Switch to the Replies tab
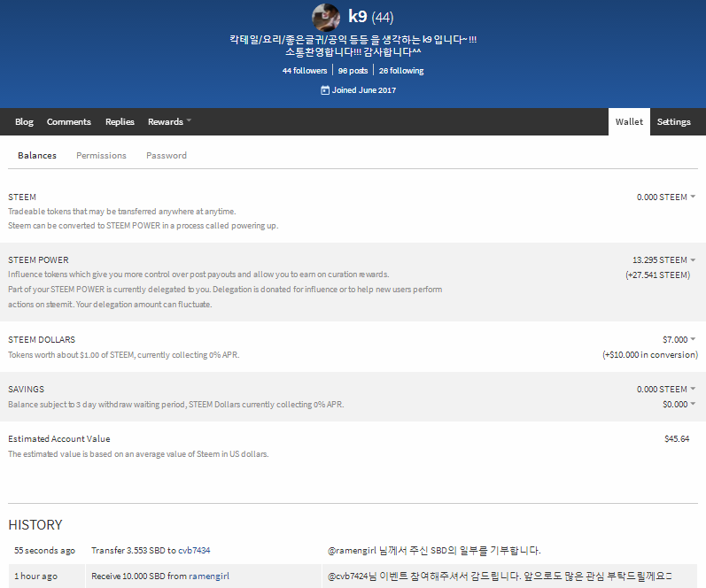Screen dimensions: 706x588 [x=120, y=121]
